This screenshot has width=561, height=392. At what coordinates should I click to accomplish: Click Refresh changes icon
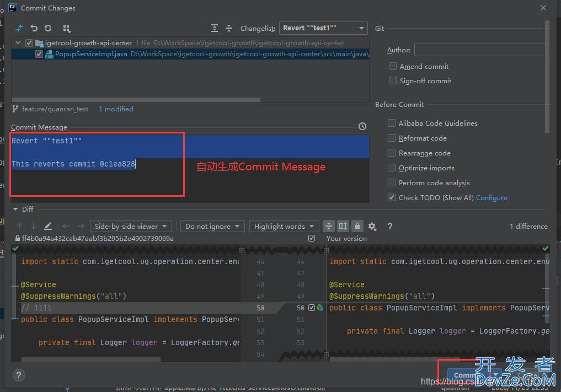48,28
